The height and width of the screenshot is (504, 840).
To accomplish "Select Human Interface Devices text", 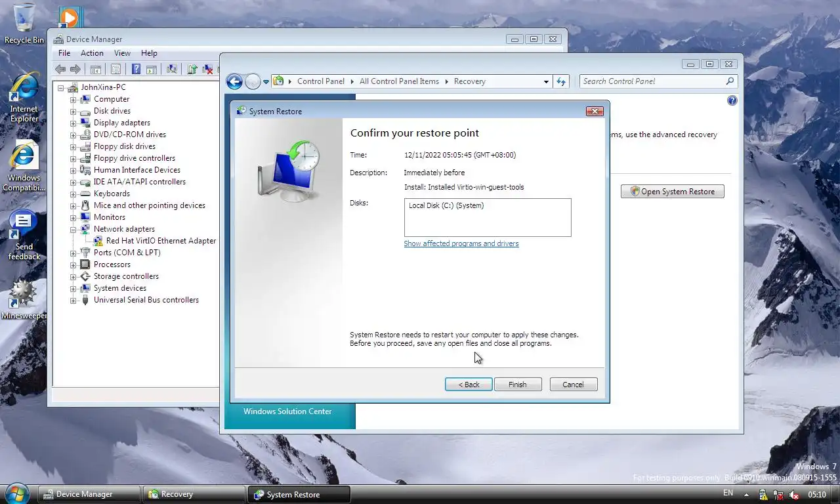I will click(136, 170).
